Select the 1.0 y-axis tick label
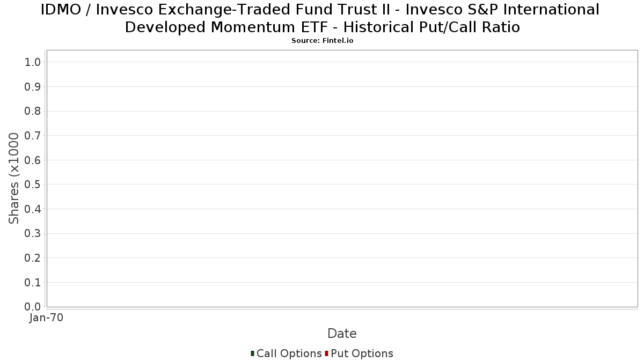 (33, 62)
